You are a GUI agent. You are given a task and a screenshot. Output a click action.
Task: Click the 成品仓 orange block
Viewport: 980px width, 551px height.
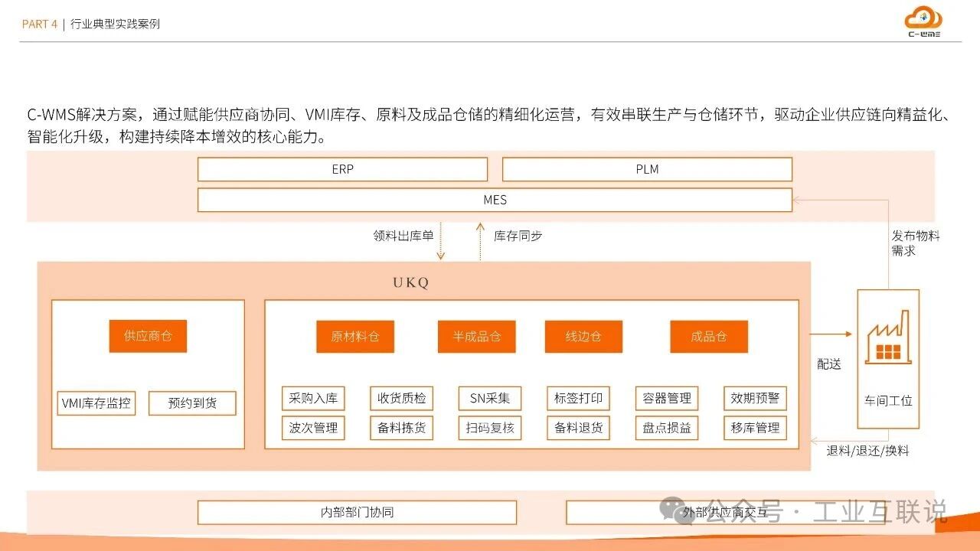pyautogui.click(x=708, y=336)
